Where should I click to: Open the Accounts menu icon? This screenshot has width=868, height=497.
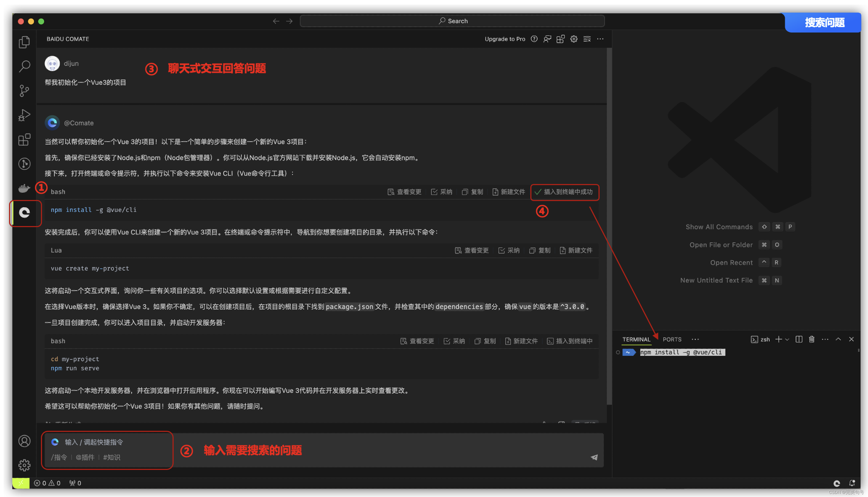coord(24,441)
